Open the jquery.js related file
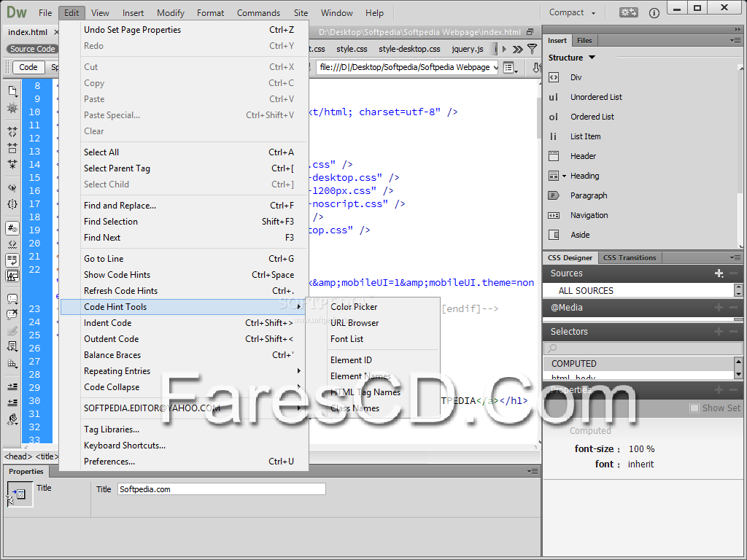The width and height of the screenshot is (747, 560). (x=468, y=49)
